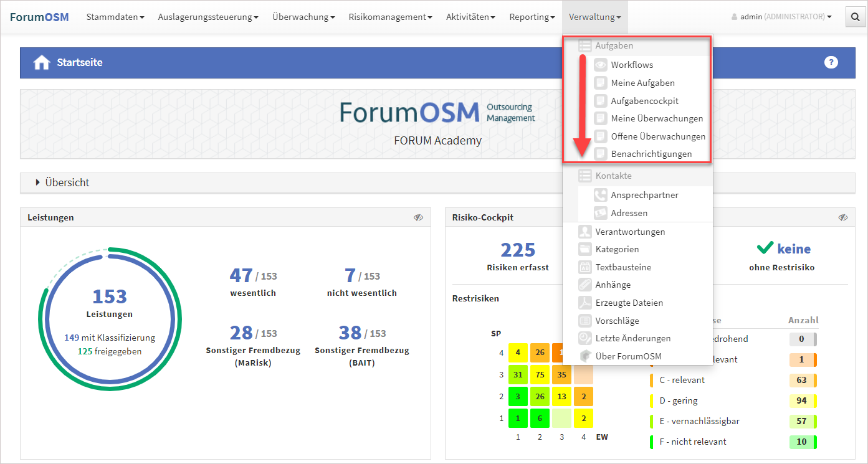
Task: Click the risk matrix cell showing 75
Action: 540,375
